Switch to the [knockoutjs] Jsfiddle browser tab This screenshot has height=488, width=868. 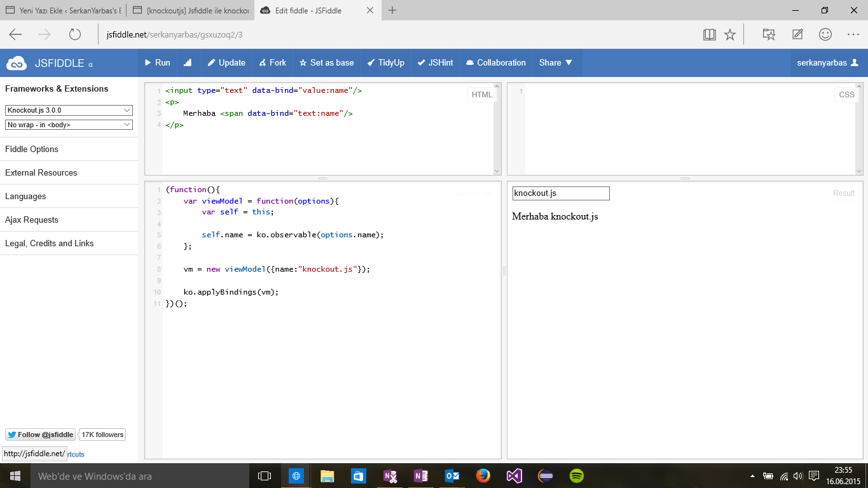190,10
